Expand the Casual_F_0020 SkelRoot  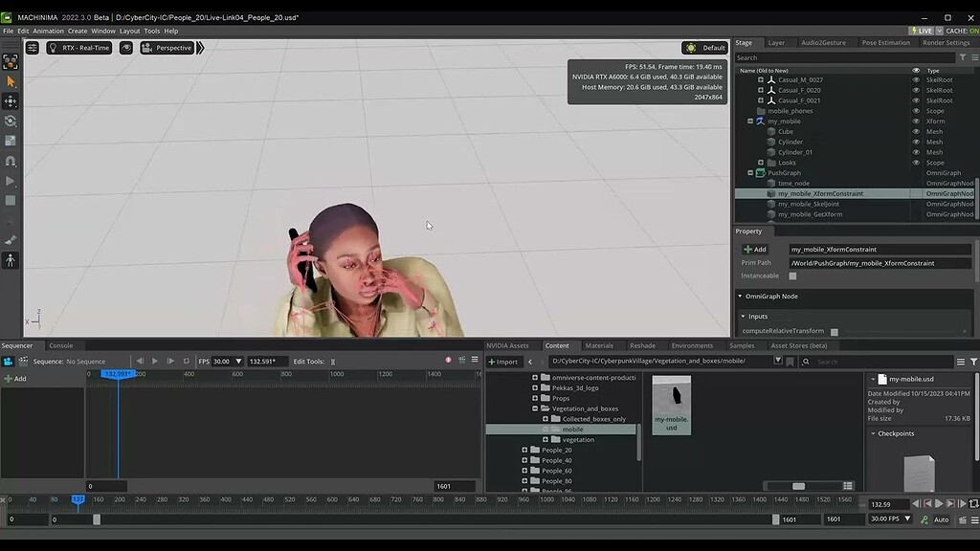click(761, 90)
